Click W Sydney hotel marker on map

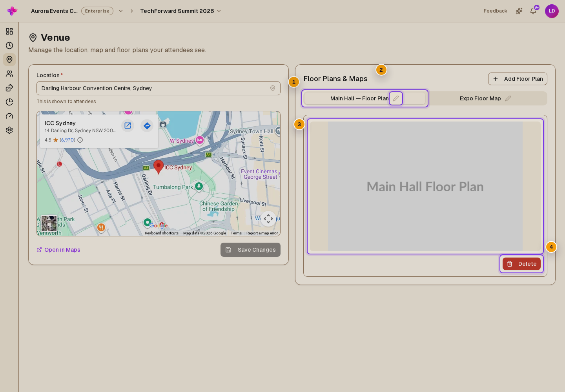(x=200, y=140)
